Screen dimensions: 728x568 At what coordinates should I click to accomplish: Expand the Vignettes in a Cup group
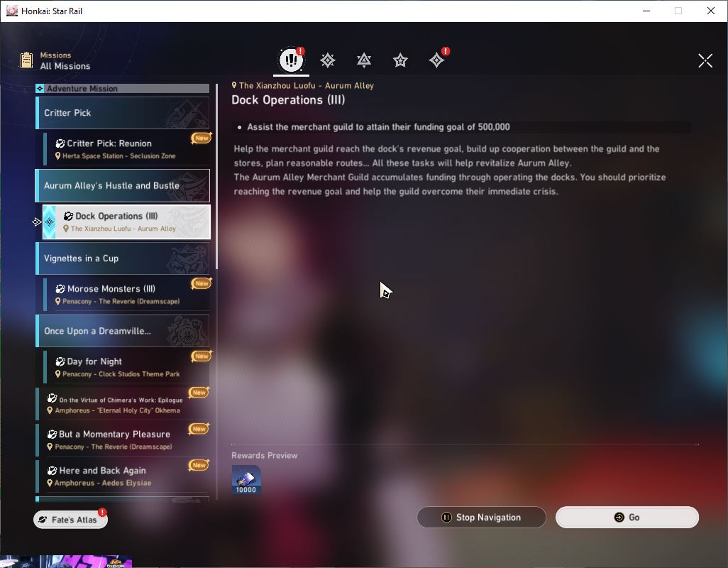pos(123,258)
